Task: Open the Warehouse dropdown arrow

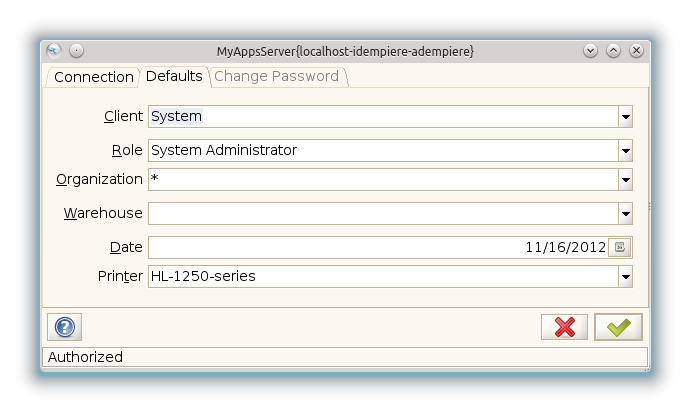Action: click(x=625, y=214)
